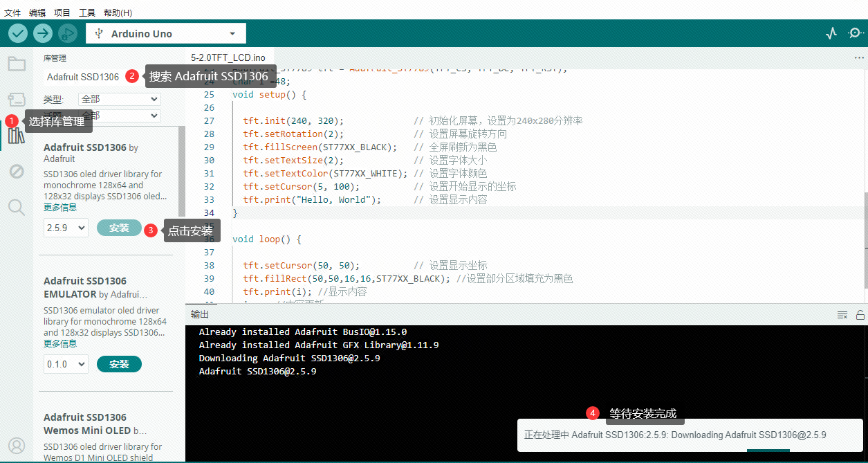Screen dimensions: 868x463
Task: Click the comment "设置显示坐标"
Action: tap(458, 265)
